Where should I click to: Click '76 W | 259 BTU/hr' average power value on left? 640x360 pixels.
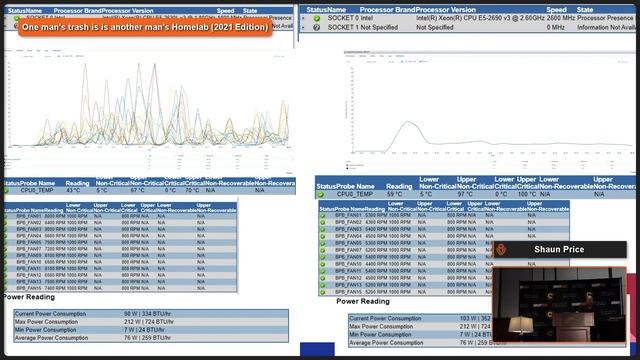coord(147,338)
